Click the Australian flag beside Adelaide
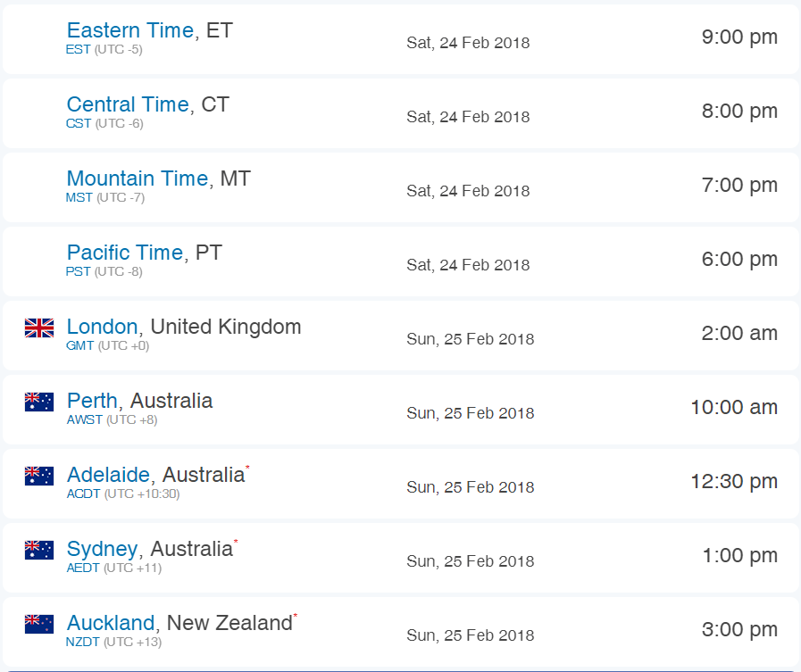Viewport: 801px width, 672px height. coord(39,476)
